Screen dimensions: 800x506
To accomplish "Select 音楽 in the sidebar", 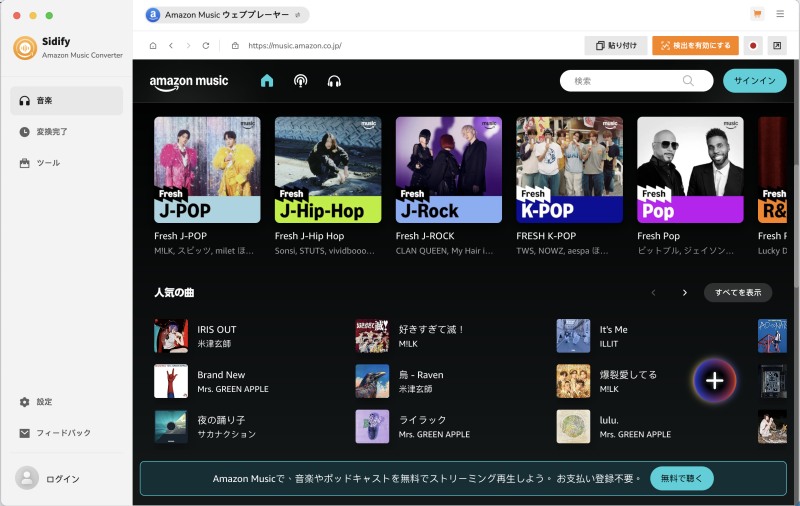I will [x=66, y=100].
